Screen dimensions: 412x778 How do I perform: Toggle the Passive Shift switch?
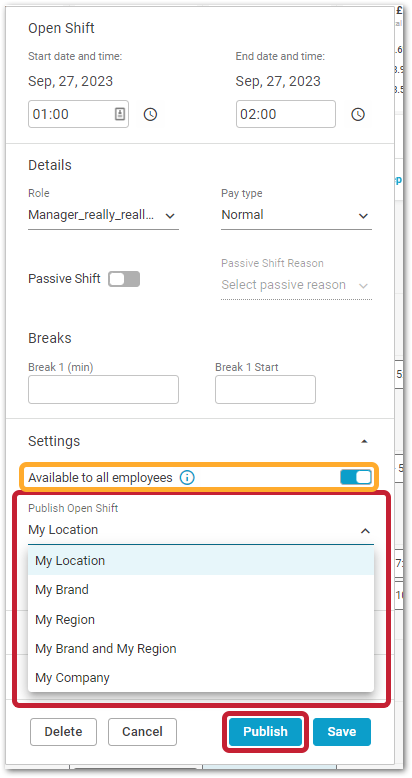(124, 279)
